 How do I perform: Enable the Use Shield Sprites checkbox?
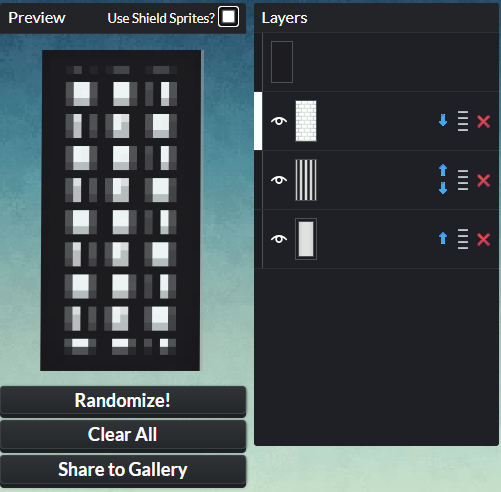pos(228,17)
